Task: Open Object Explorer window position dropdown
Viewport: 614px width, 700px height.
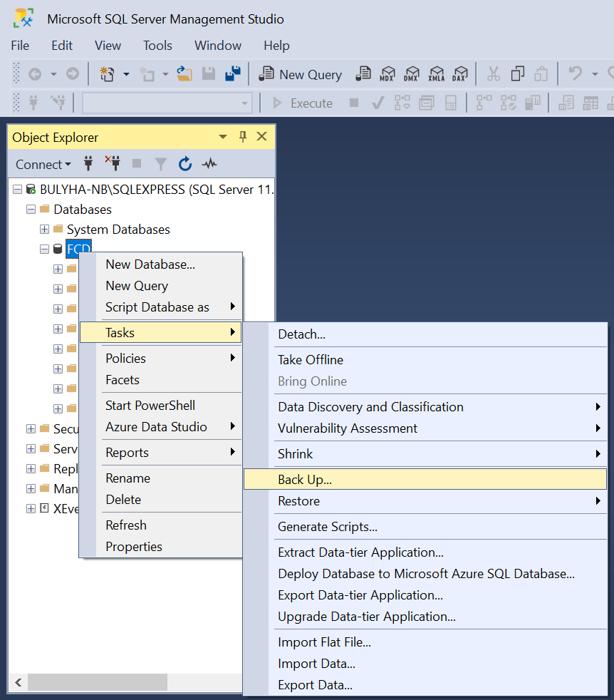Action: [223, 137]
